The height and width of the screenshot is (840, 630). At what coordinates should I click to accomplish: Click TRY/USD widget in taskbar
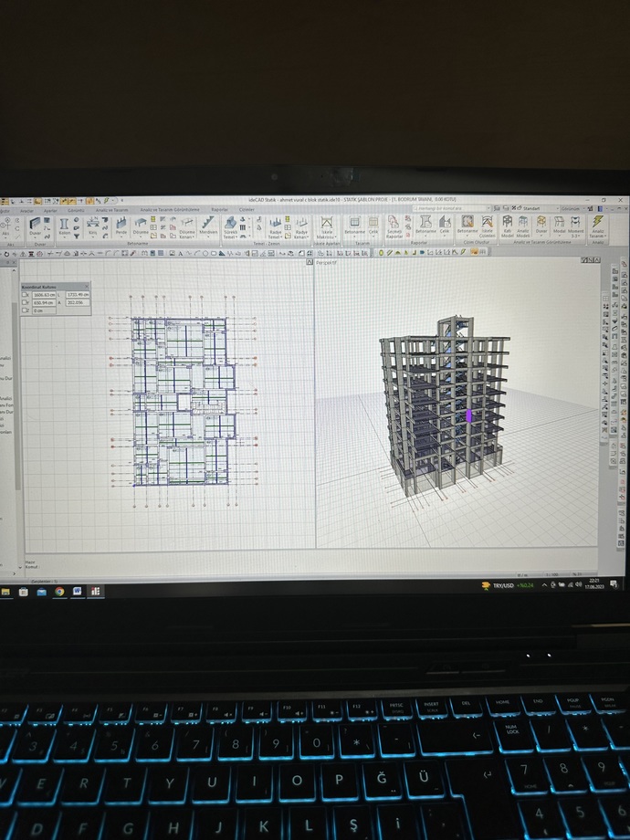click(x=508, y=585)
